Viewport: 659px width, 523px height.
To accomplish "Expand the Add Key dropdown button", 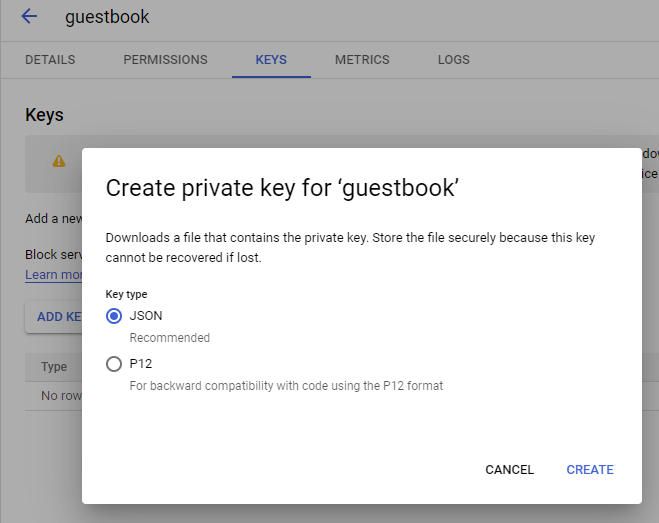I will click(55, 317).
